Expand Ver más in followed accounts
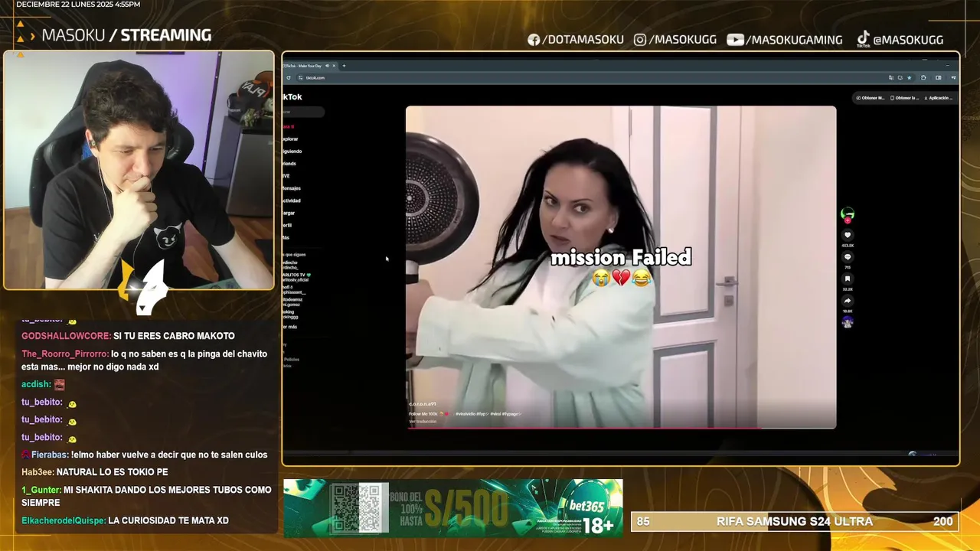Screen dimensions: 980x551 290,327
